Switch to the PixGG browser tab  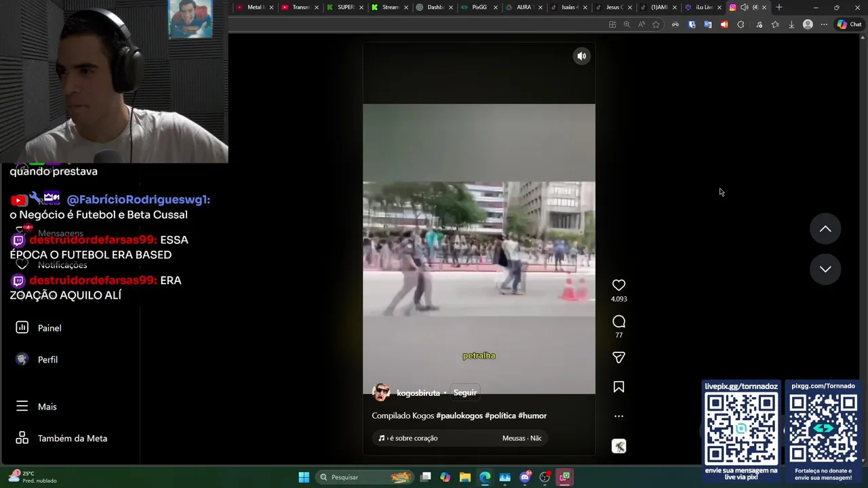coord(479,7)
